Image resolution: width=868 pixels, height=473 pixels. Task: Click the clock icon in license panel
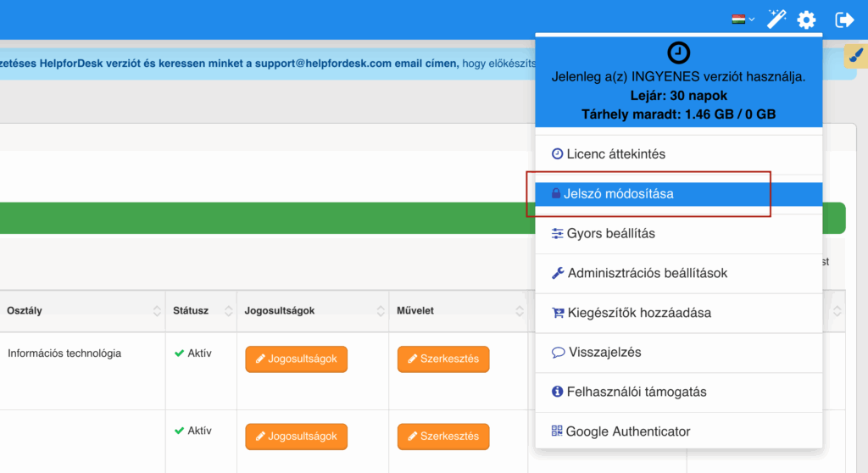coord(679,53)
